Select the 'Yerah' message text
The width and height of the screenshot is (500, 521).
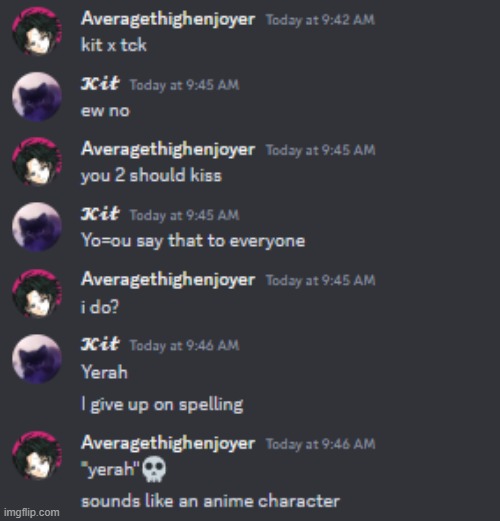(x=104, y=372)
